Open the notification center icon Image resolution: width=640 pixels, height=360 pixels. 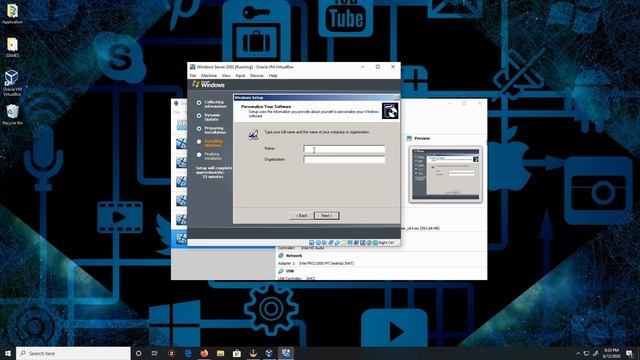coord(629,353)
